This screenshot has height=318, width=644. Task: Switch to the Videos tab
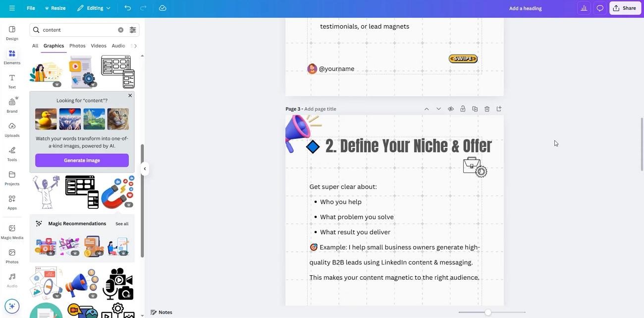pyautogui.click(x=99, y=46)
